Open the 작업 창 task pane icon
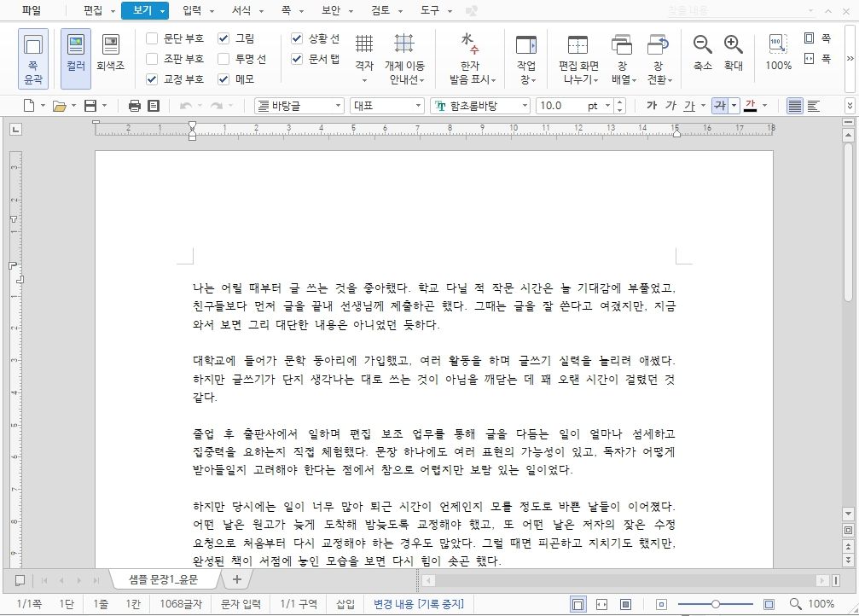 [526, 59]
